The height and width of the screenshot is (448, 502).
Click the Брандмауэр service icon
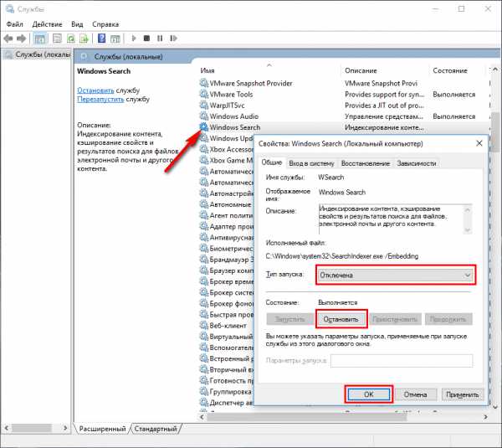click(204, 260)
